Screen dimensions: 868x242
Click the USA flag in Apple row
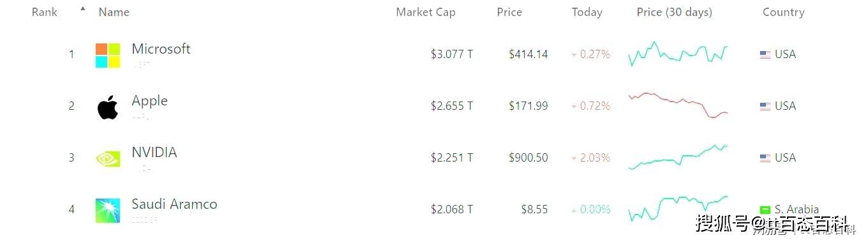coord(765,107)
